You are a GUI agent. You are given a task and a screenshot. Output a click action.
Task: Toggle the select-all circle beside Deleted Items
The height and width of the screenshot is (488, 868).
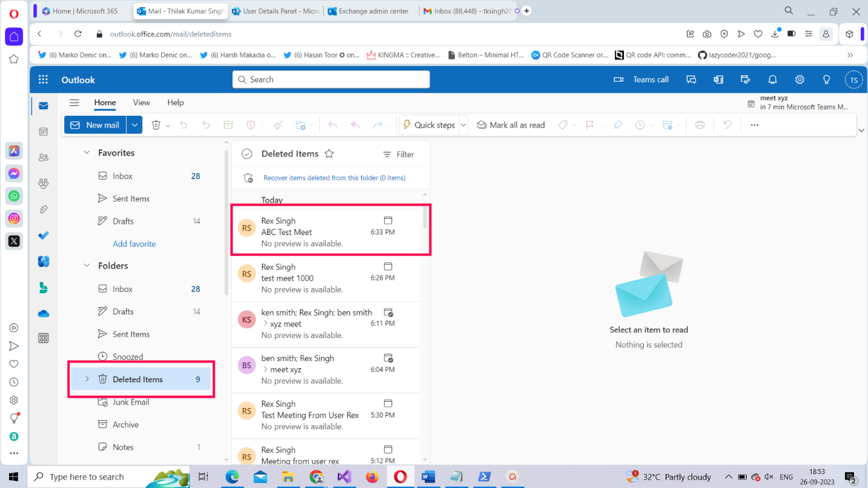[246, 154]
